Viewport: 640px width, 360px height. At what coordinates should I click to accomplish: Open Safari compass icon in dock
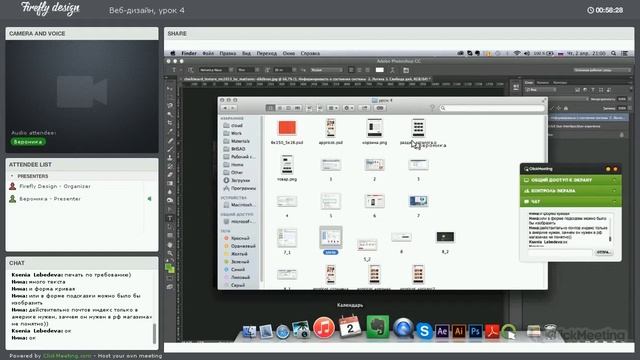282,332
